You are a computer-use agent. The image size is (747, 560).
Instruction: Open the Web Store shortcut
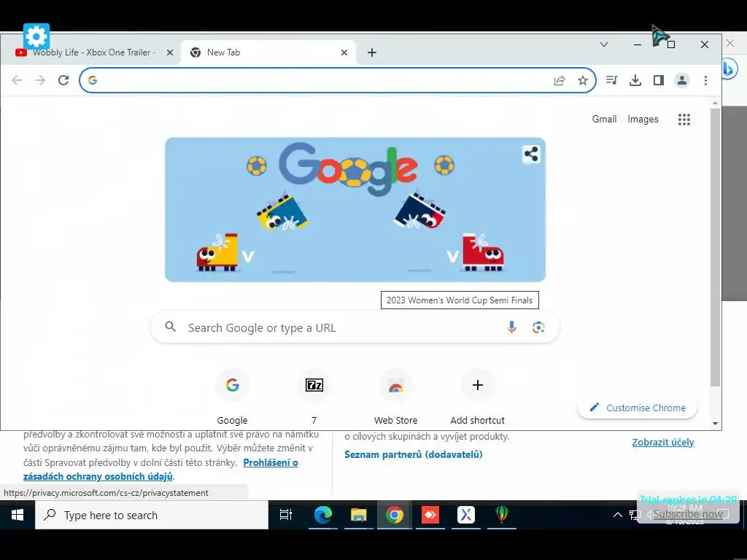[396, 396]
